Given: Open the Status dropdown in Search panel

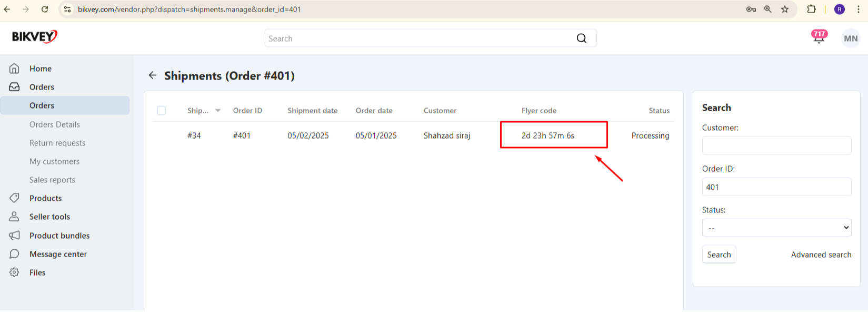Looking at the screenshot, I should point(776,228).
